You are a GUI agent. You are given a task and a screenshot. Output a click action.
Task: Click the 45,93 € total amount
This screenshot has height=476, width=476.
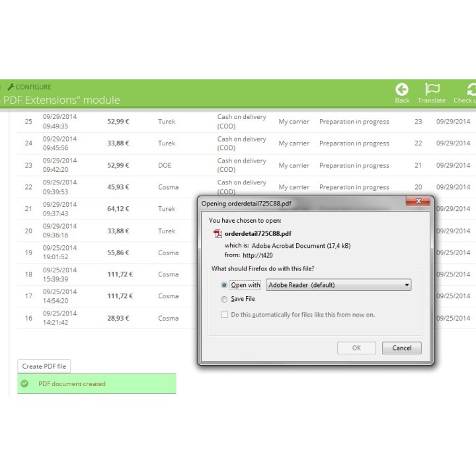point(118,187)
